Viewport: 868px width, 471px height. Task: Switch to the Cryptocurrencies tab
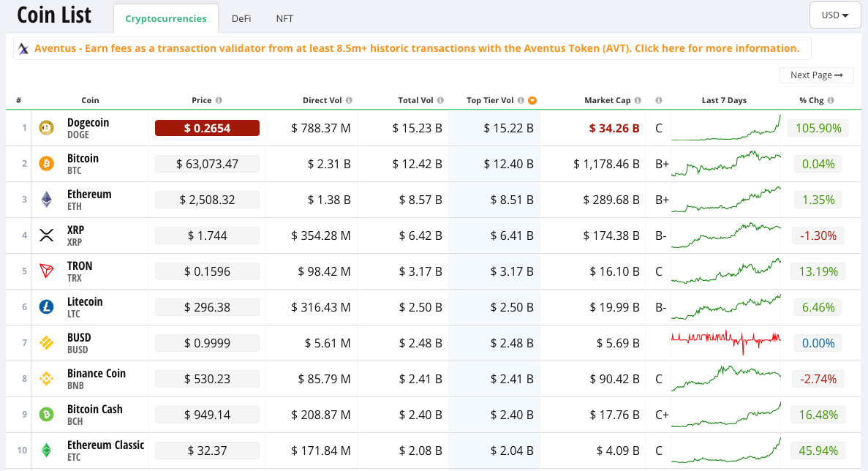[165, 18]
